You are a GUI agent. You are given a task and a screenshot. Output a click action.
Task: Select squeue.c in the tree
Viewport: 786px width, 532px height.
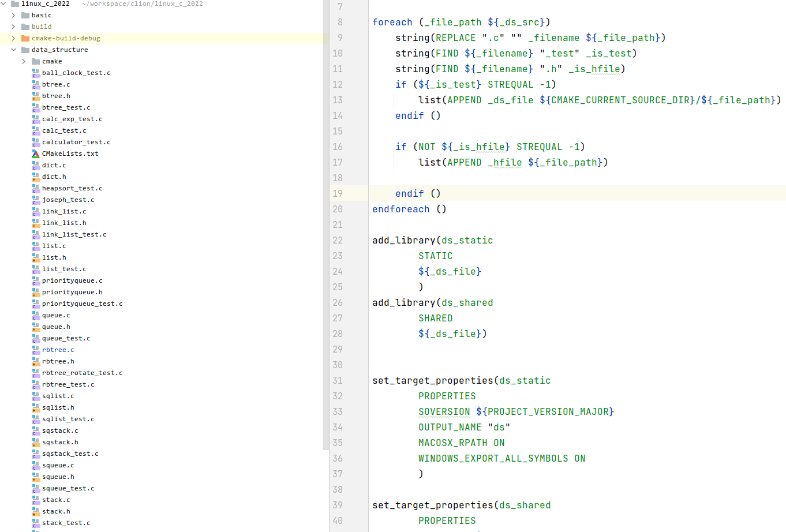click(58, 465)
